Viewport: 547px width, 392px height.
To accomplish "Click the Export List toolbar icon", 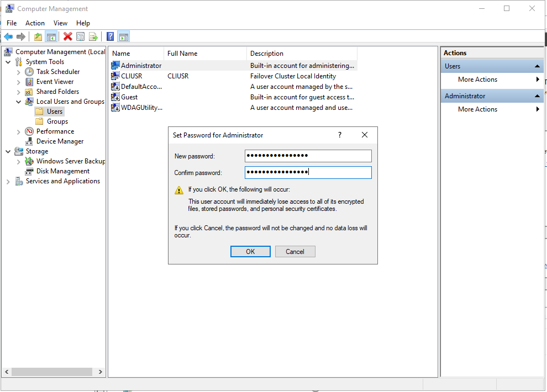I will click(x=93, y=36).
